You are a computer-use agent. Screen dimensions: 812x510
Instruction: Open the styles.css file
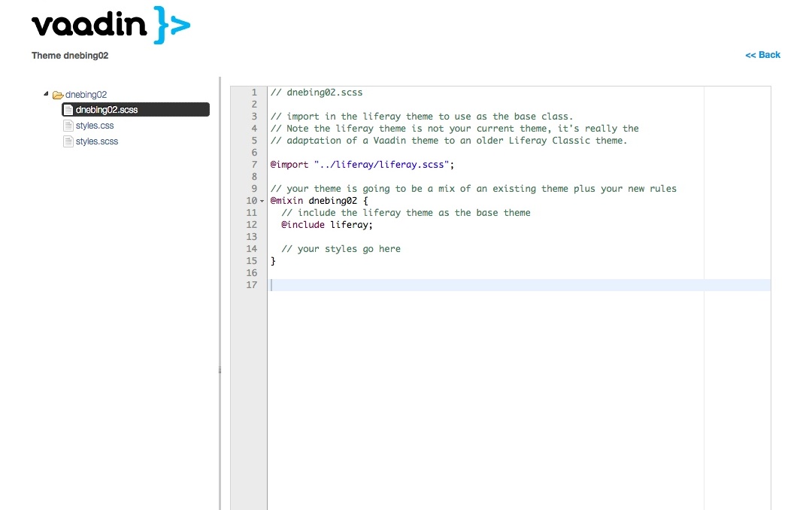click(95, 126)
